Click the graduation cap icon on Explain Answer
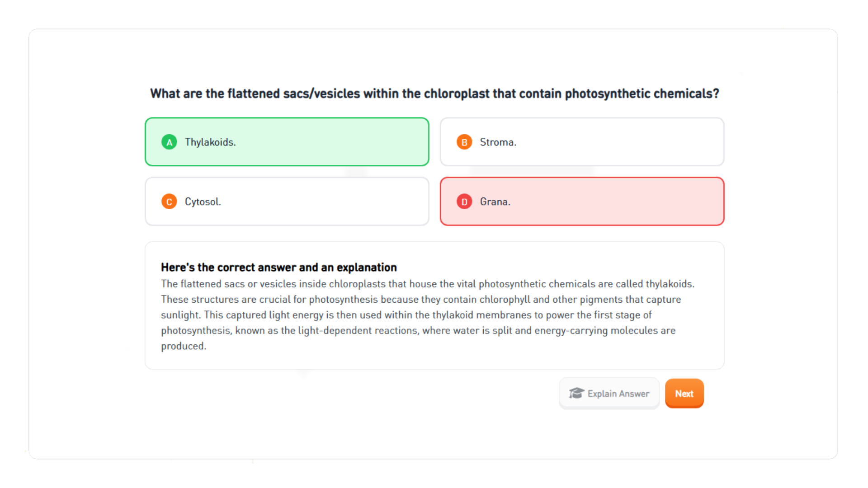This screenshot has height=488, width=868. click(576, 393)
